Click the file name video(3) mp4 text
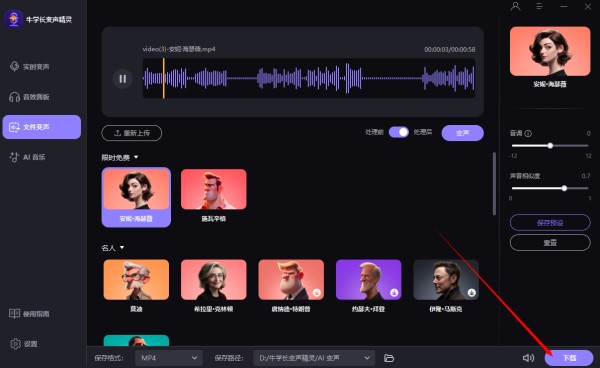Screen dimensions: 600x368 point(179,49)
